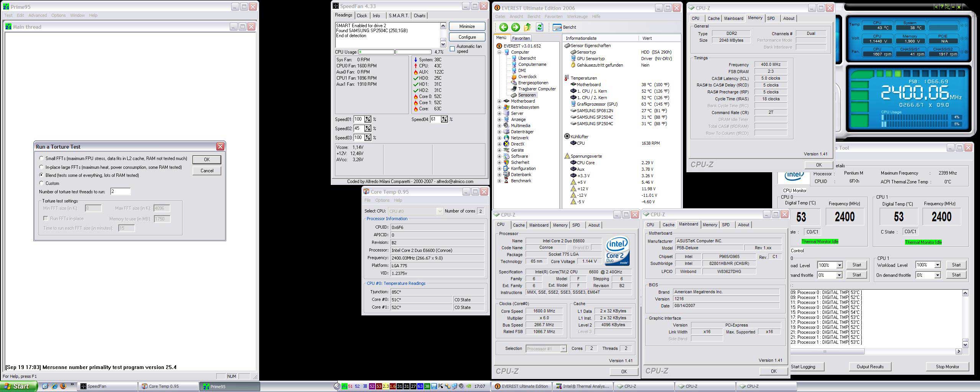Click Output Results in Thermal Analysis Tool
The height and width of the screenshot is (392, 980).
pos(870,367)
